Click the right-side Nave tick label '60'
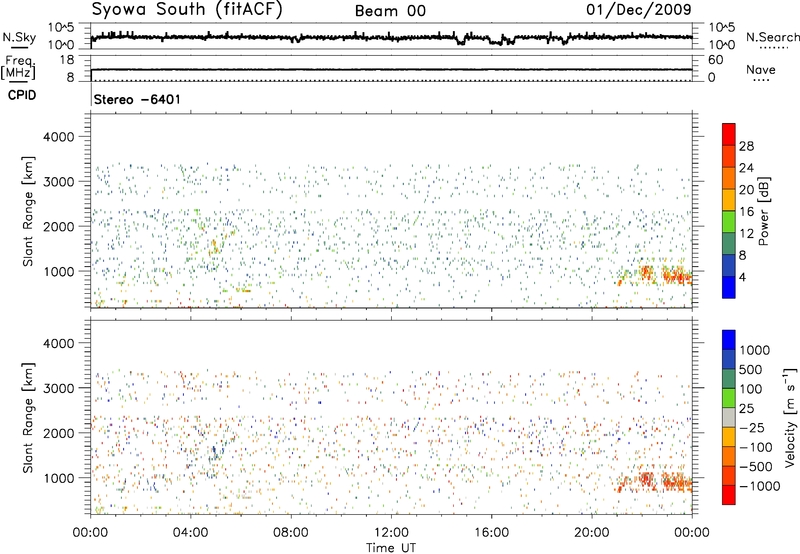Screen dimensions: 800x554 [x=715, y=60]
